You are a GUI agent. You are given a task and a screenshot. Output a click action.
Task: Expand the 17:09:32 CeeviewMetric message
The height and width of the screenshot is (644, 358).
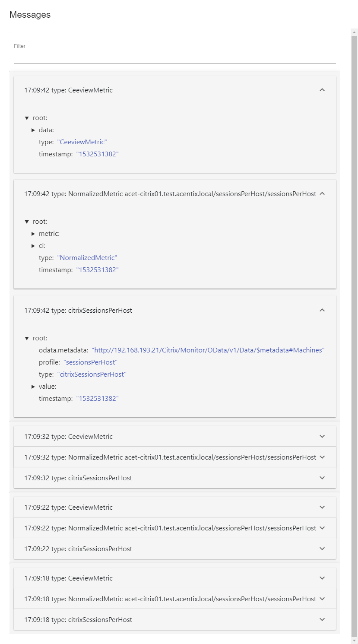pos(322,436)
